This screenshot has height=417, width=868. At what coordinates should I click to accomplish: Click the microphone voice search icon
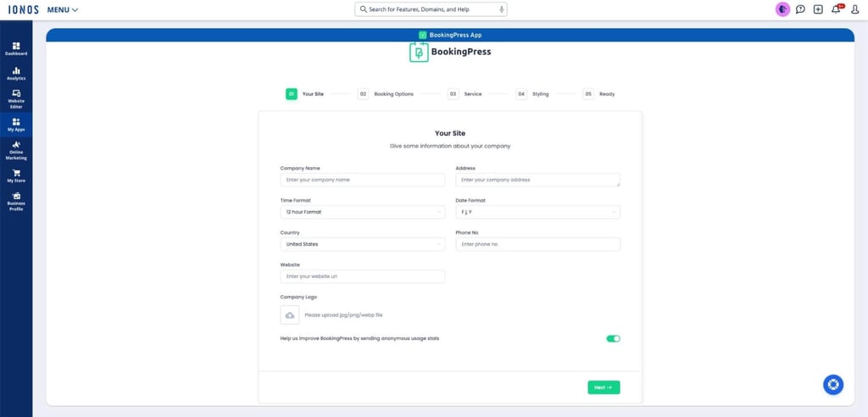tap(502, 9)
